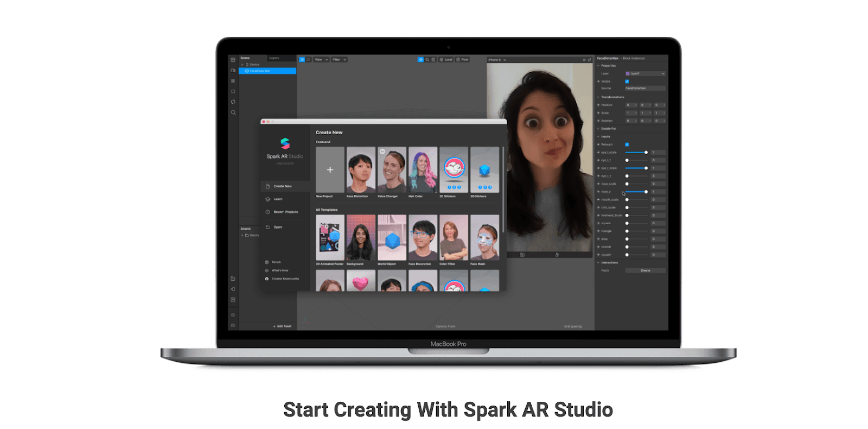Screen dimensions: 868x429
Task: Collapse the Inputs section
Action: [598, 137]
